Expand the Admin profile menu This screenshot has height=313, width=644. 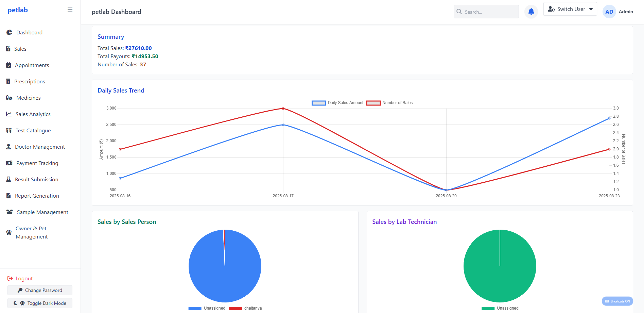618,11
